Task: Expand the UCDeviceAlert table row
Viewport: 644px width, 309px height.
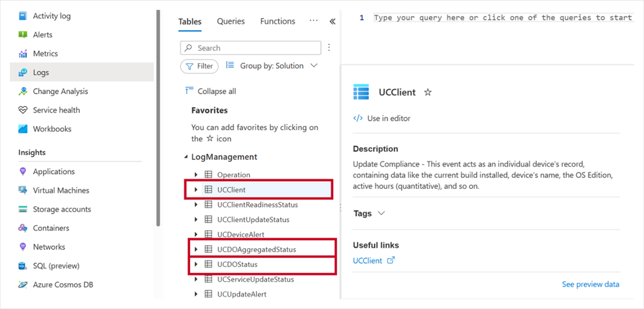Action: [x=196, y=234]
